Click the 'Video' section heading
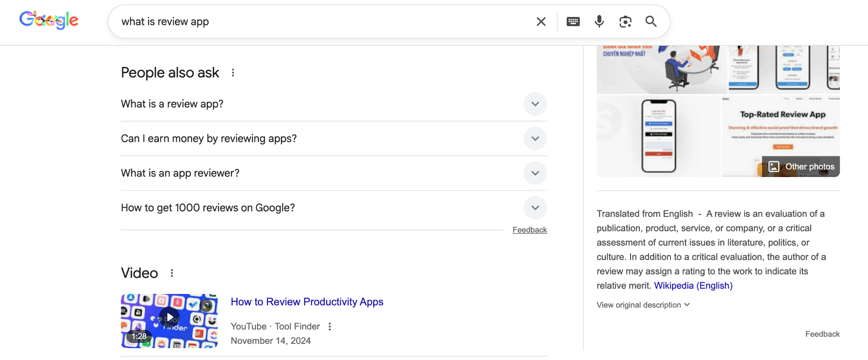868x360 pixels. click(139, 273)
